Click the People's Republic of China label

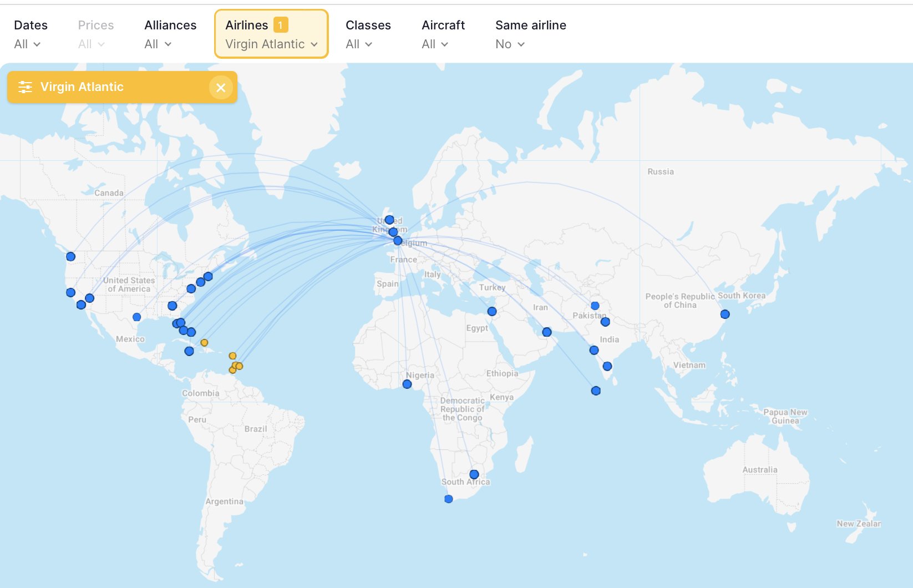click(680, 301)
